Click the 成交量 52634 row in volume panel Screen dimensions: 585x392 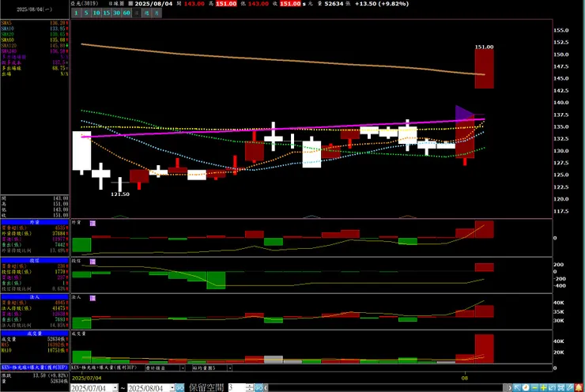coord(35,339)
